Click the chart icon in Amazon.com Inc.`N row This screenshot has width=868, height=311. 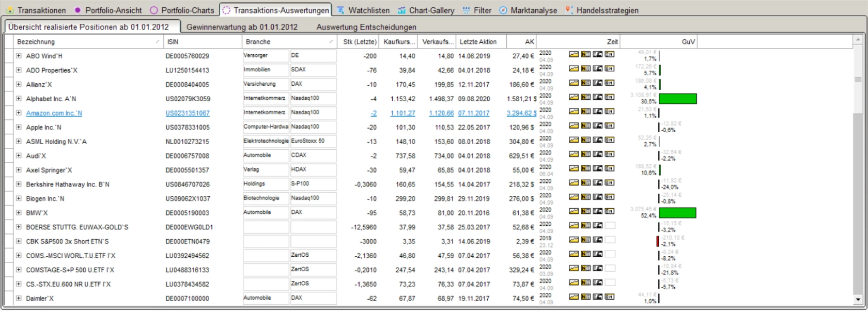pyautogui.click(x=574, y=111)
